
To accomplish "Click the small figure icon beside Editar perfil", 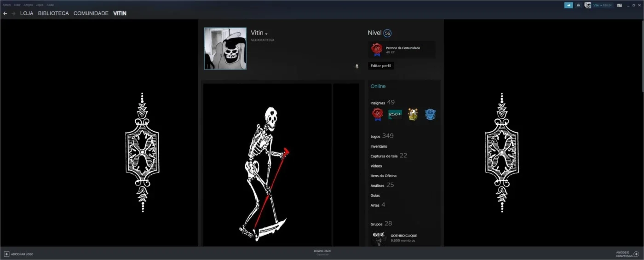I will [x=356, y=66].
